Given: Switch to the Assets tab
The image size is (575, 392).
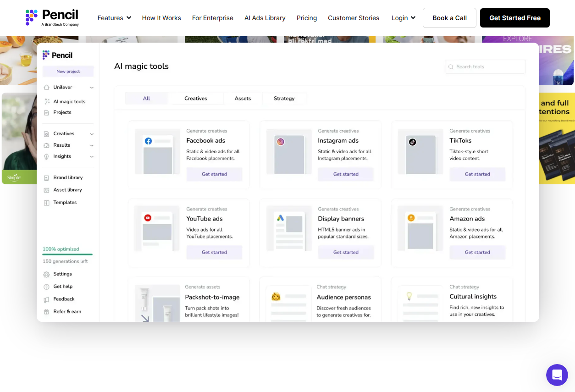Looking at the screenshot, I should click(243, 99).
